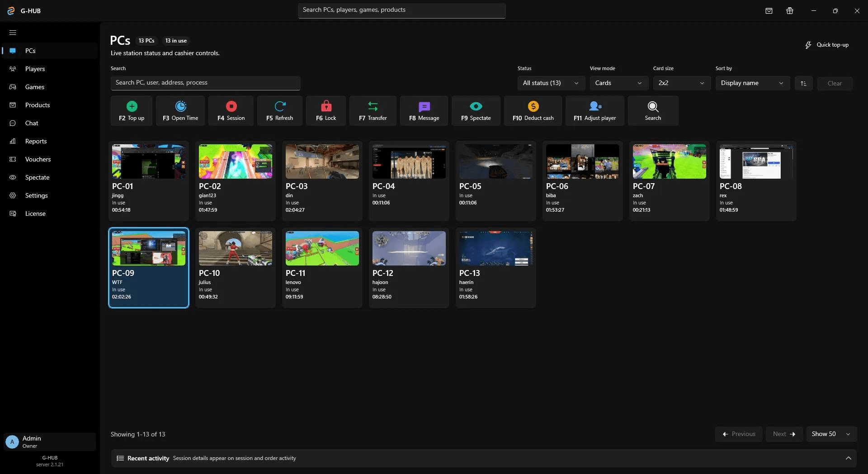
Task: Select the PC-07 zach card thumbnail
Action: pos(670,161)
